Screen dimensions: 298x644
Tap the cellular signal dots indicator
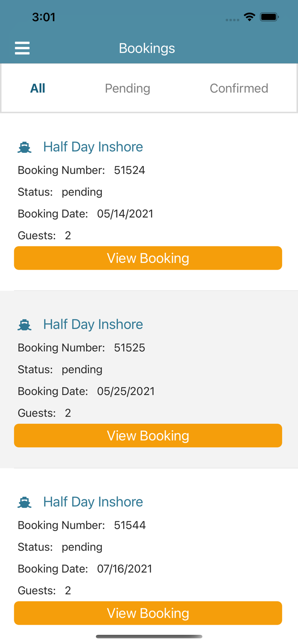232,19
